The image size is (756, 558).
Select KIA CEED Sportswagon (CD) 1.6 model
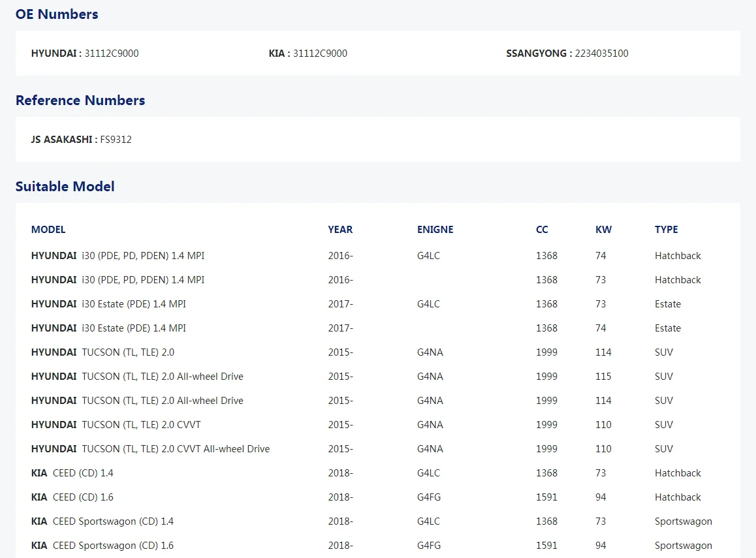tap(102, 546)
